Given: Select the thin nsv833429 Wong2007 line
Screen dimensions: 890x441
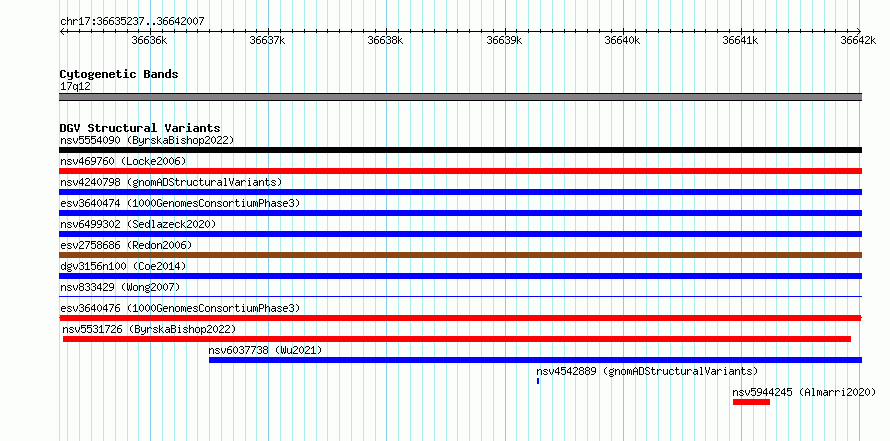Looking at the screenshot, I should click(460, 296).
